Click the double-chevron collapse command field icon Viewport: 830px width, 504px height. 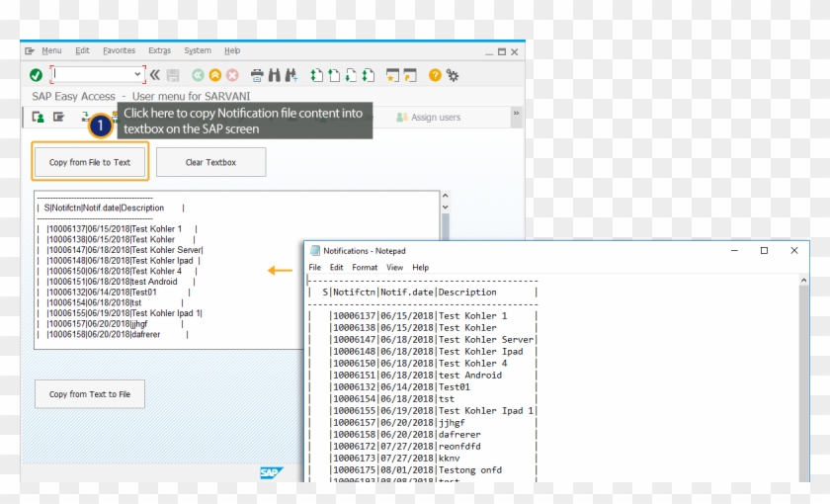154,75
